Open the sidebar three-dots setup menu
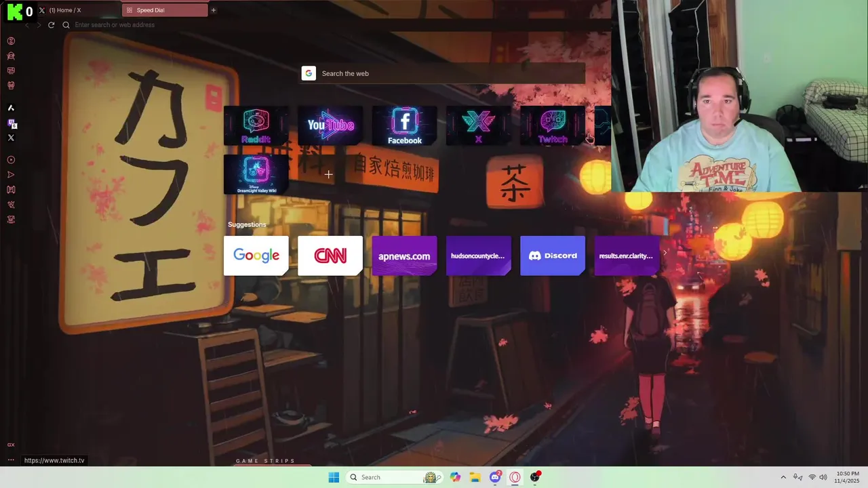The height and width of the screenshot is (488, 868). click(11, 460)
